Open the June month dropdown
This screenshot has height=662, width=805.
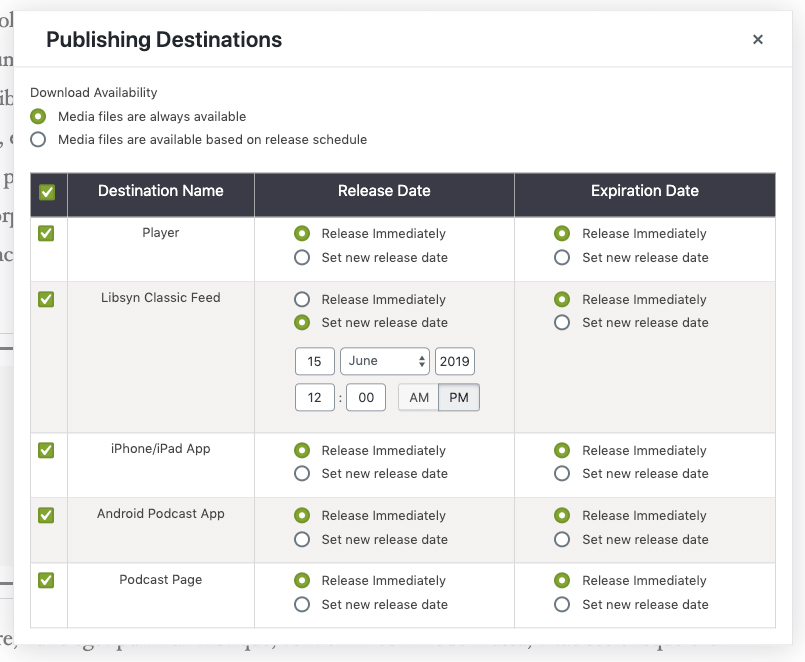coord(385,362)
